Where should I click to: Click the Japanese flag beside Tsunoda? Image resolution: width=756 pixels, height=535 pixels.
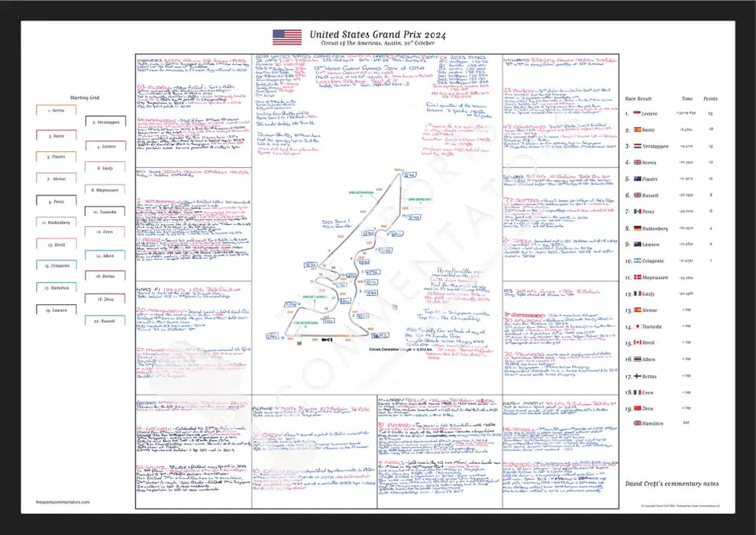click(636, 326)
